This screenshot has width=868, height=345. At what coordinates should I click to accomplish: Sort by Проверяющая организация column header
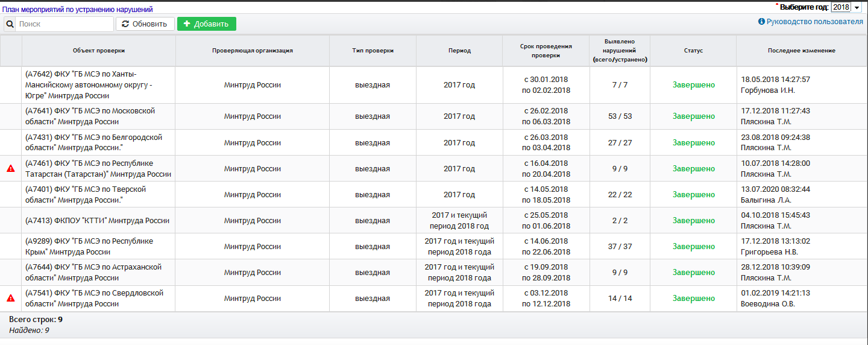(253, 51)
